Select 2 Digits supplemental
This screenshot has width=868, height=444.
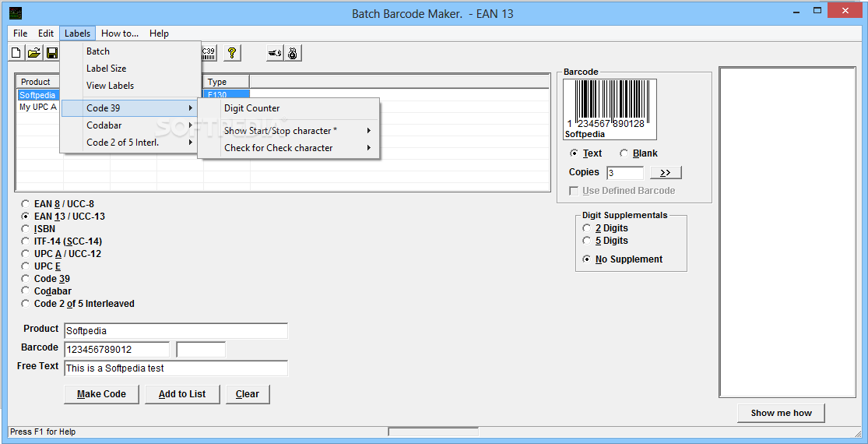coord(586,228)
